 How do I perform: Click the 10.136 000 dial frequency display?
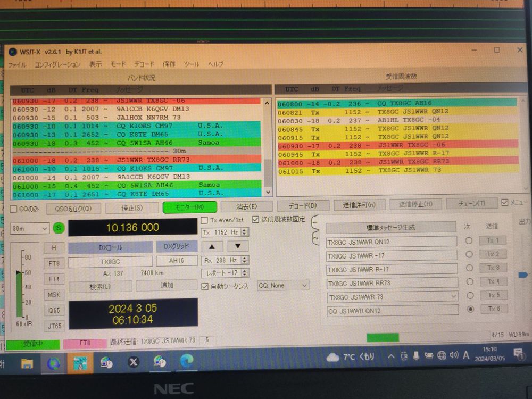(132, 227)
